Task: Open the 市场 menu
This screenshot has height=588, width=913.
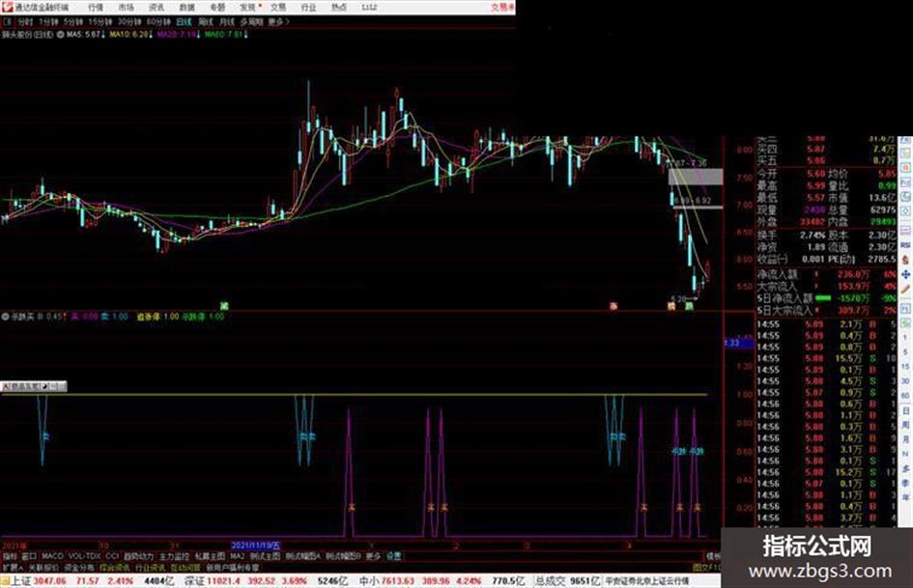Action: [126, 7]
